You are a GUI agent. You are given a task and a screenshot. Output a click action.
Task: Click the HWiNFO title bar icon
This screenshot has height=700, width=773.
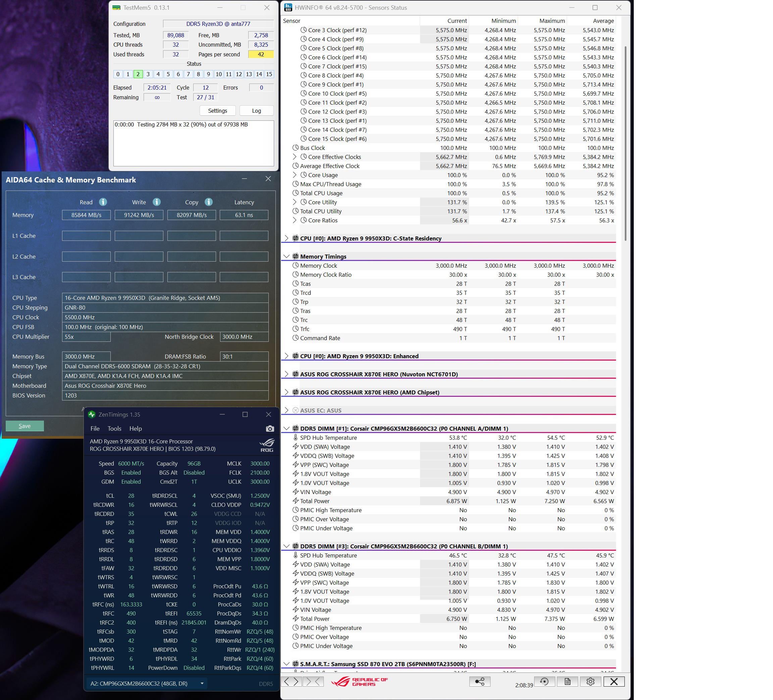click(288, 8)
